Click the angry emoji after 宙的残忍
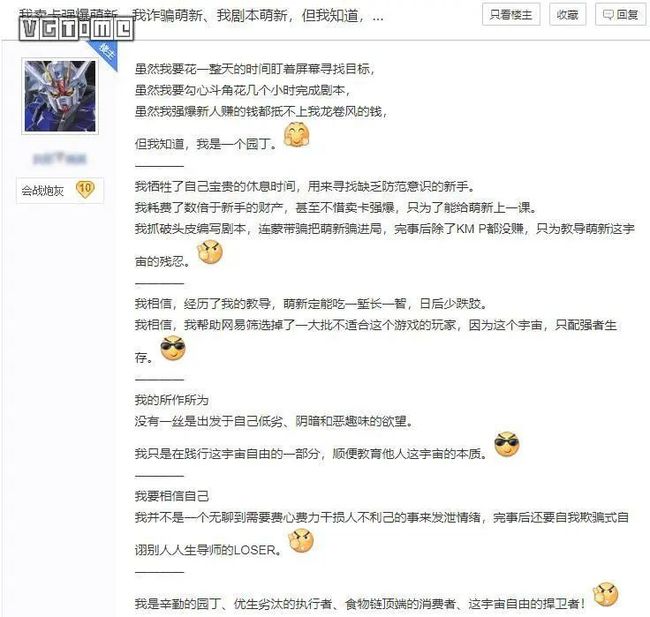This screenshot has width=650, height=617. coord(210,252)
